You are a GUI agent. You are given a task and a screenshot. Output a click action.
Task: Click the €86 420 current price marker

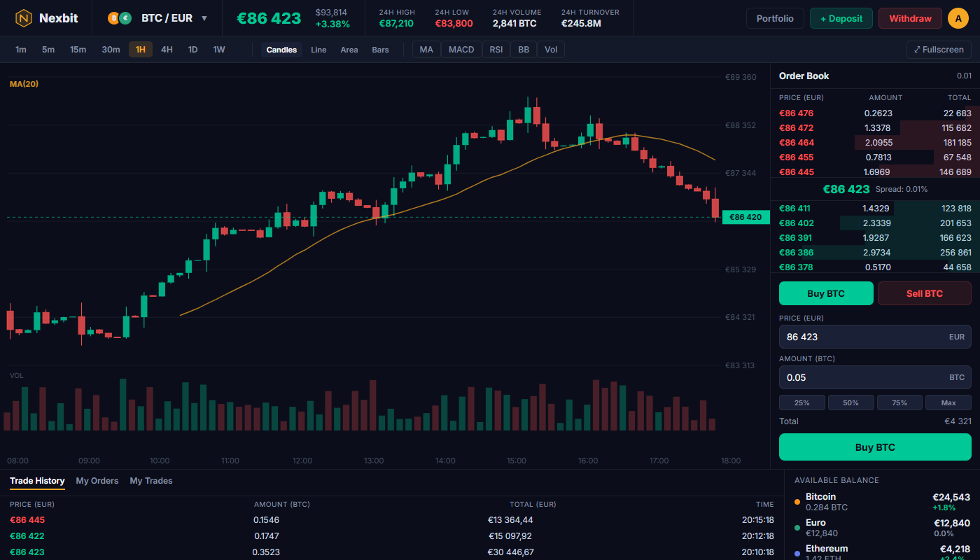pos(745,217)
